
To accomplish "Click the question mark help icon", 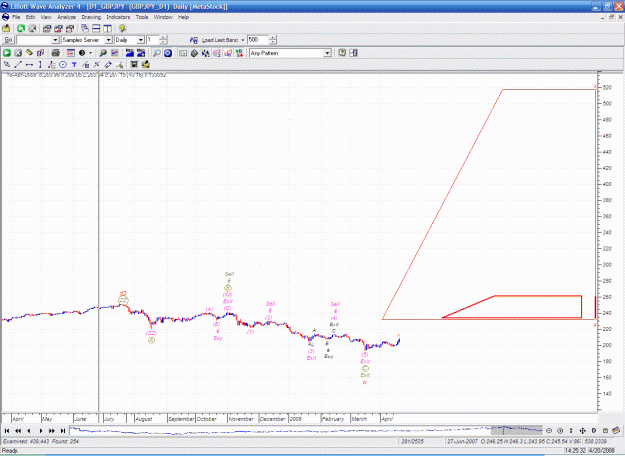I will tap(342, 53).
